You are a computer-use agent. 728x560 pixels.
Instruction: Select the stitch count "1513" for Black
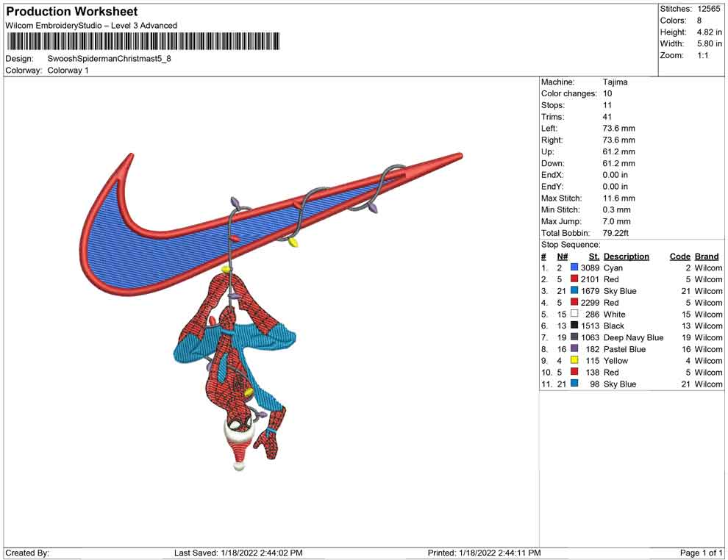(x=590, y=326)
